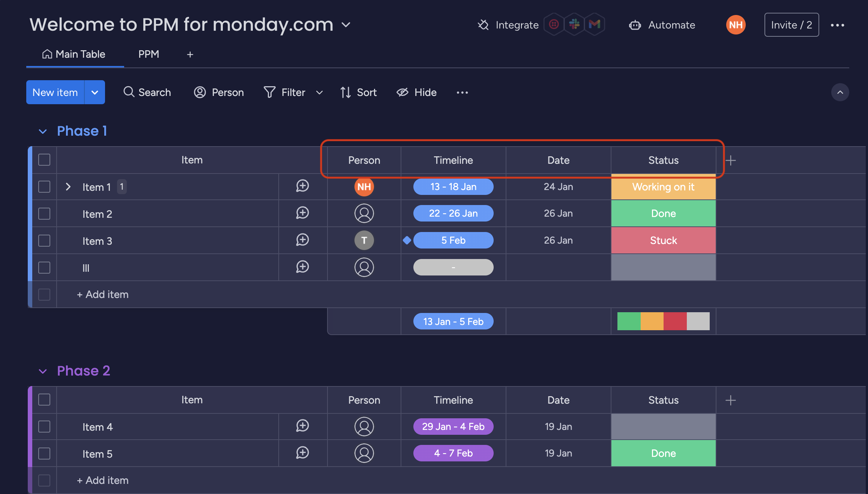Select the Item 3 row checkbox
This screenshot has height=494, width=868.
(44, 241)
